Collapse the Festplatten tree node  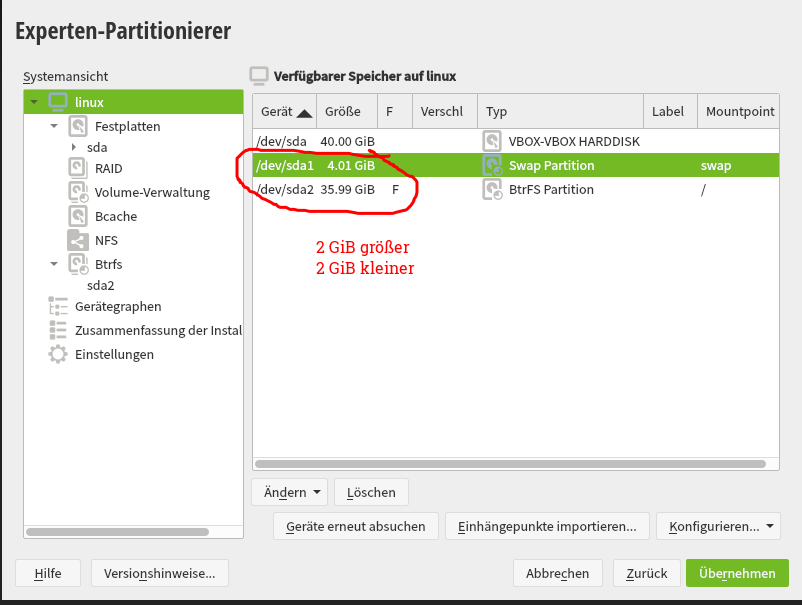pyautogui.click(x=54, y=126)
